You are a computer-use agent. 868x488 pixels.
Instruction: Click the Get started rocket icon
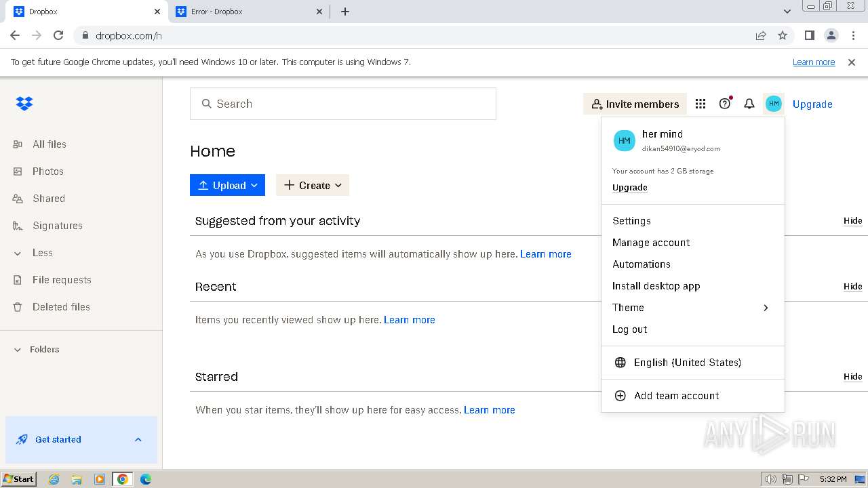(22, 439)
